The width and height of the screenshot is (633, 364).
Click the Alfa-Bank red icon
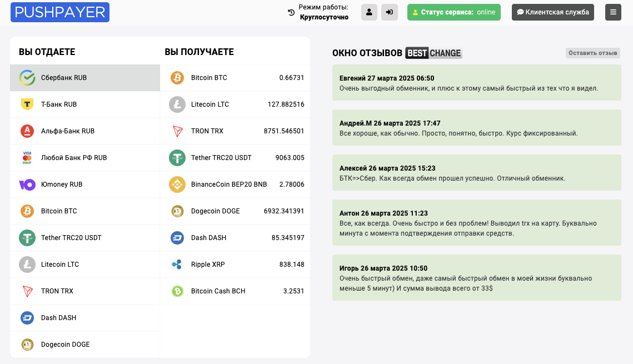27,131
